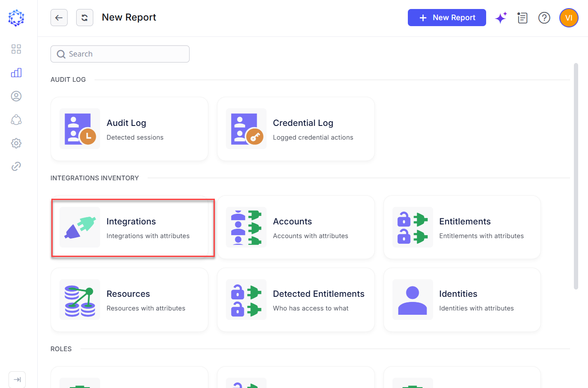Screen dimensions: 588x388
Task: Open the Identities report card
Action: point(462,300)
